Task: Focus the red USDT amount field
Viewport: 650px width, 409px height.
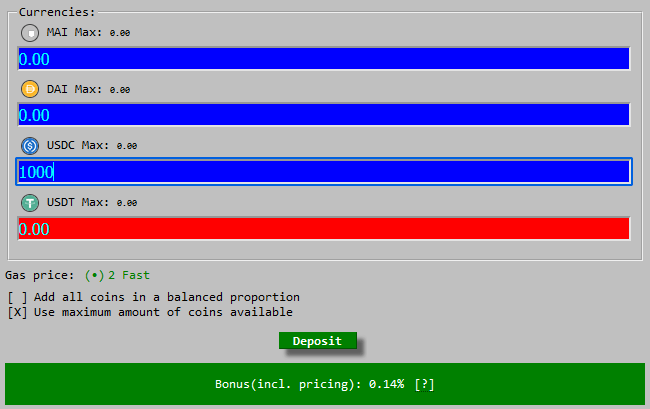Action: (324, 229)
